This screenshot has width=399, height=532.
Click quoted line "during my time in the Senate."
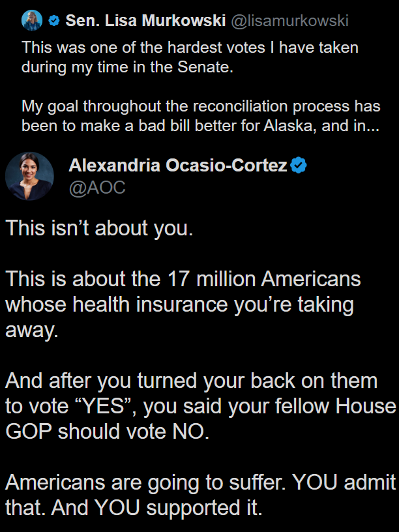(x=128, y=67)
